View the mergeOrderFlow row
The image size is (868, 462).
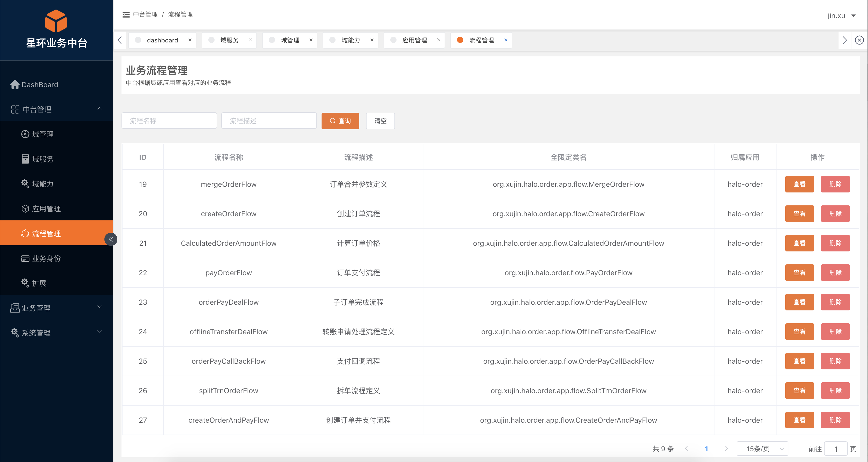click(799, 184)
